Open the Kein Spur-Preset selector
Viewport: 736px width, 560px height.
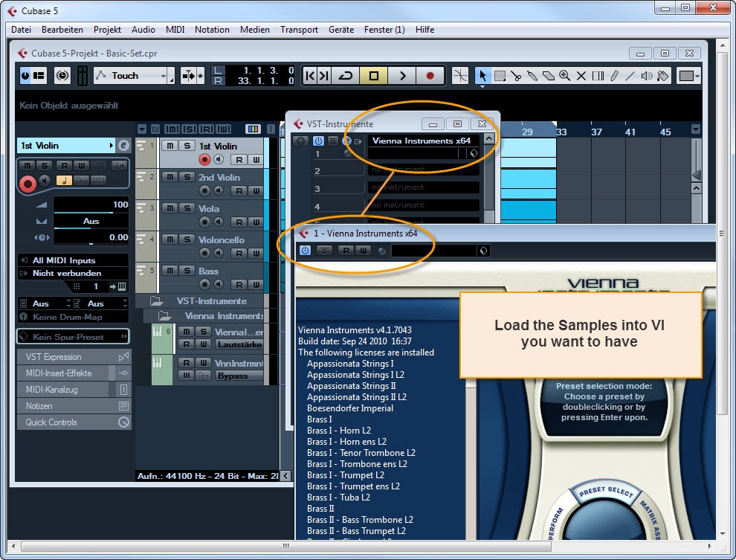coord(73,337)
